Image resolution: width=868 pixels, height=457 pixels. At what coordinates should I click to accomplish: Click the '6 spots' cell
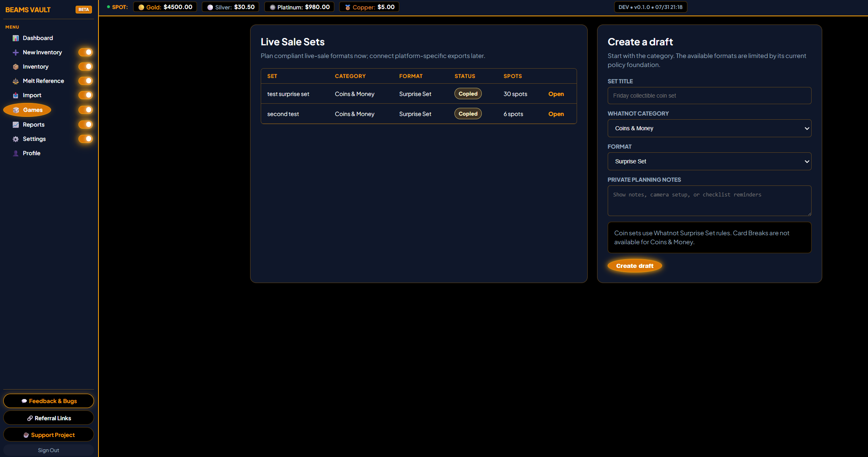pos(513,114)
